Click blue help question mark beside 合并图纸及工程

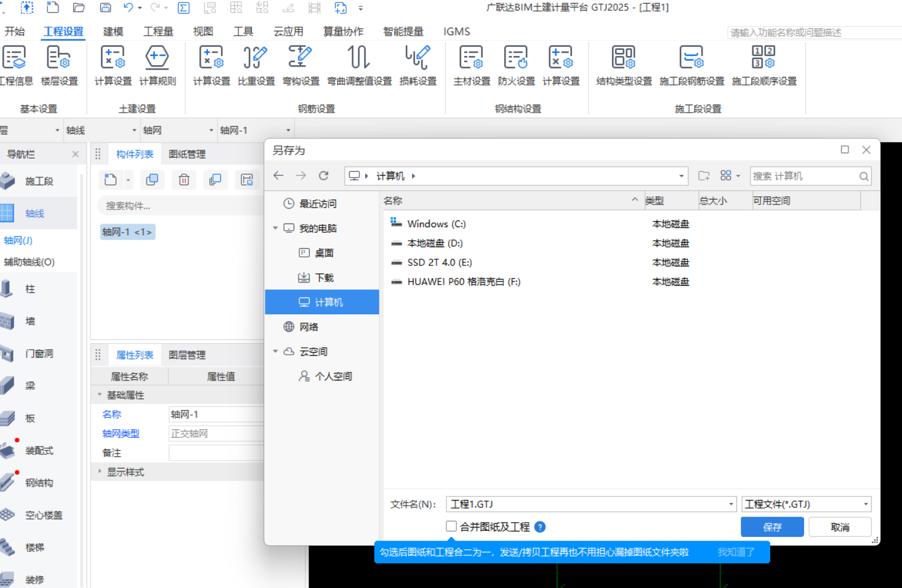(540, 527)
